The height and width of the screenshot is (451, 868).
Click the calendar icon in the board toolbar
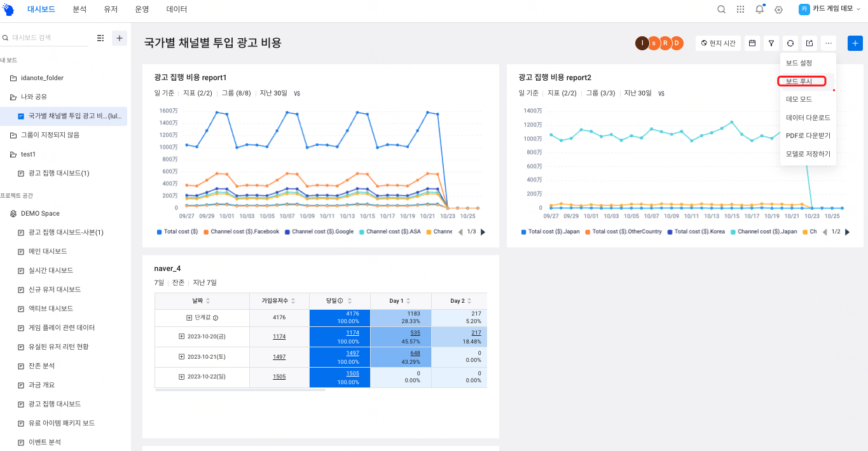pos(752,43)
